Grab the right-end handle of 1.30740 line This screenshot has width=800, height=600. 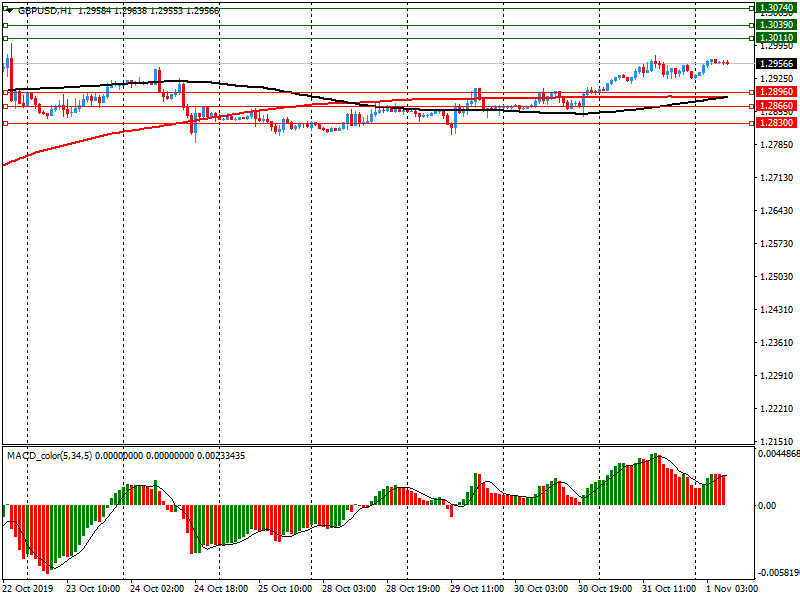(751, 8)
